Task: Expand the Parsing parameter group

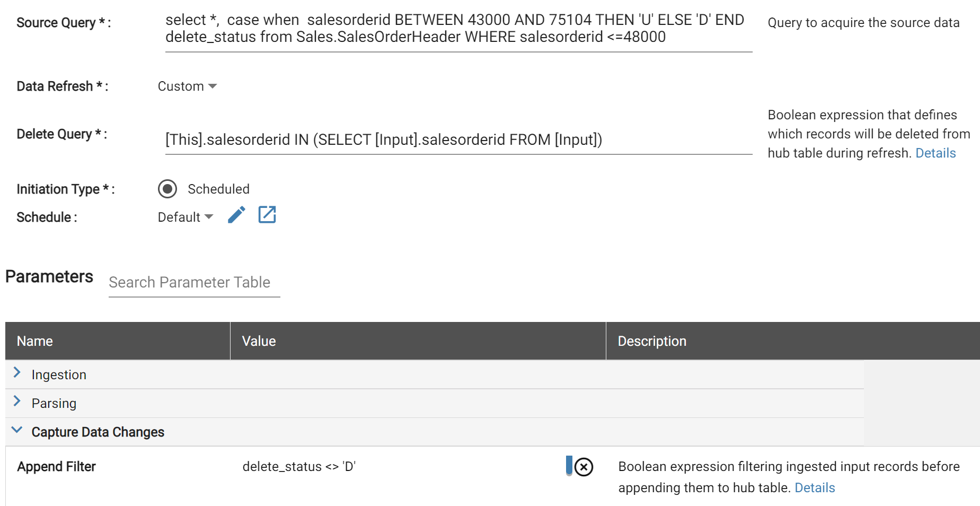Action: click(x=54, y=404)
